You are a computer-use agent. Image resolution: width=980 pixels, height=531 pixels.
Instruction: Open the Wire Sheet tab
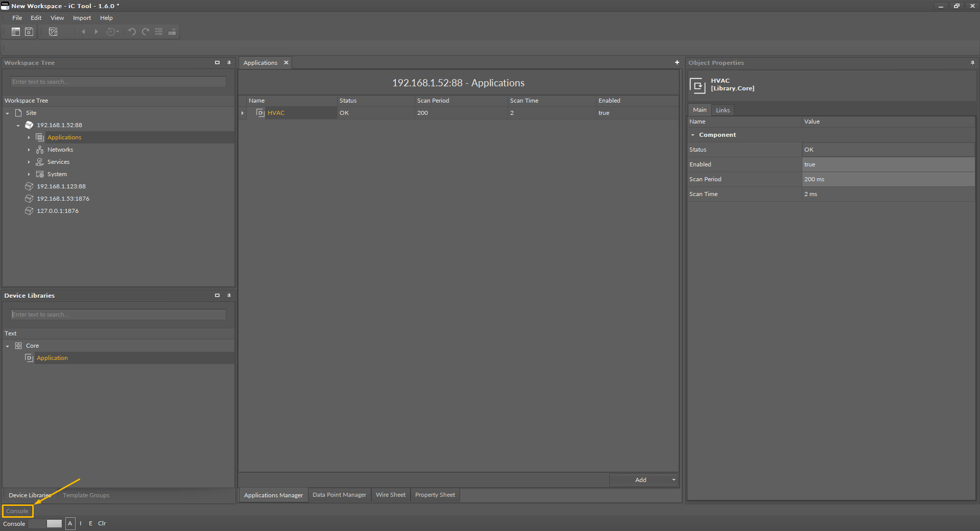click(x=390, y=495)
